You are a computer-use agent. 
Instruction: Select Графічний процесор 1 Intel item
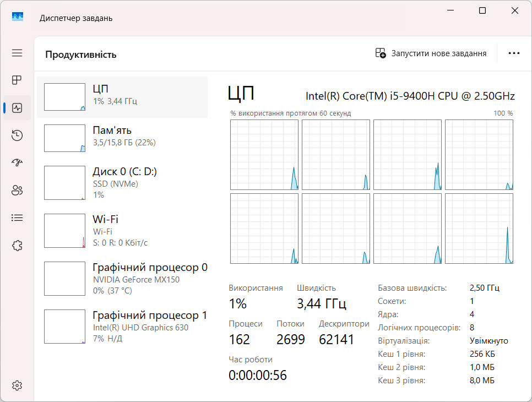point(122,327)
